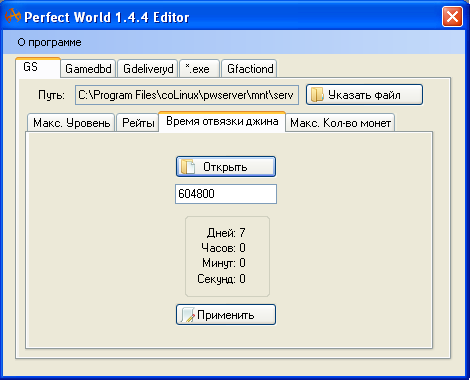Click the Секунд: 0 text
The height and width of the screenshot is (380, 470).
point(221,279)
